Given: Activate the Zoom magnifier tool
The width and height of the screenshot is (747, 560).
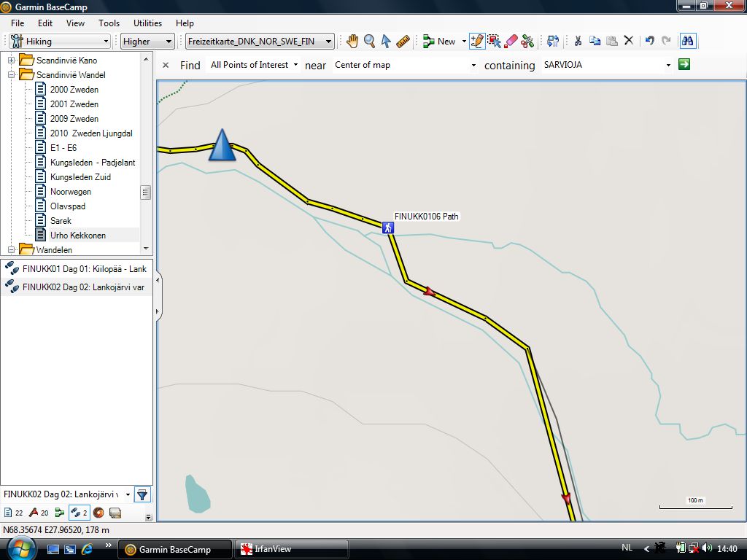Looking at the screenshot, I should click(369, 42).
